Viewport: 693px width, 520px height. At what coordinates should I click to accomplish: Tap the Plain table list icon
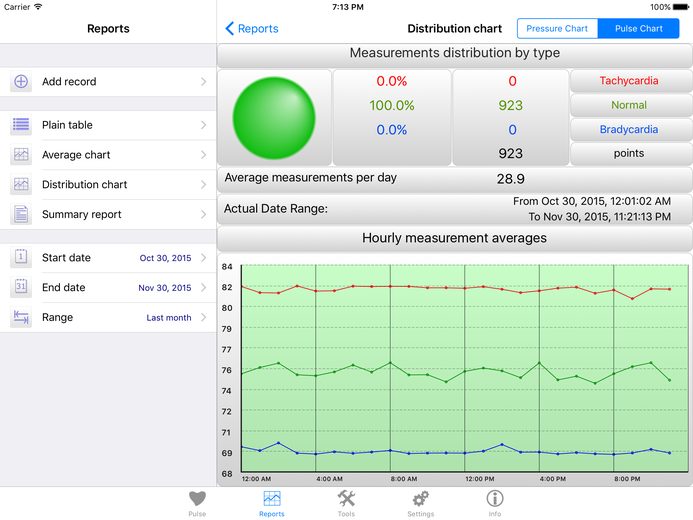tap(21, 125)
